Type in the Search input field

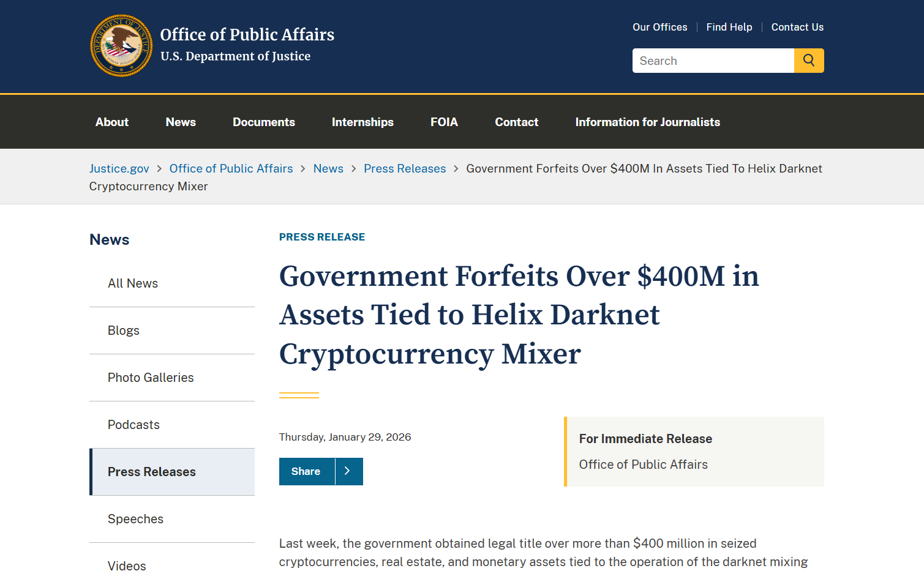pos(713,61)
